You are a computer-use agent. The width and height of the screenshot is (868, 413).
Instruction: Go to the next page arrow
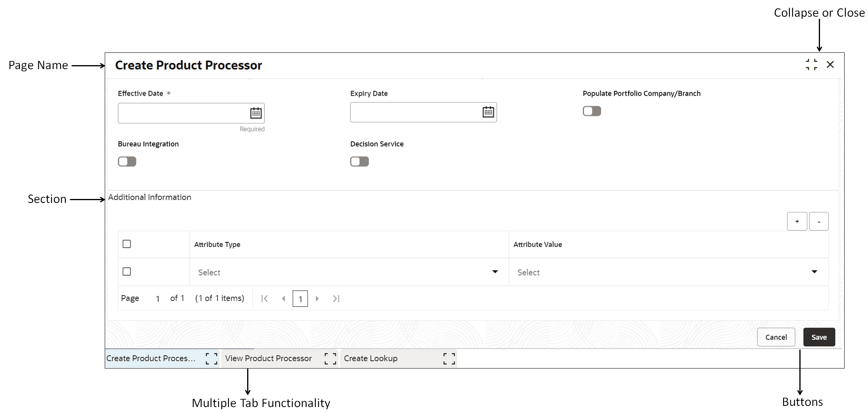click(x=317, y=298)
